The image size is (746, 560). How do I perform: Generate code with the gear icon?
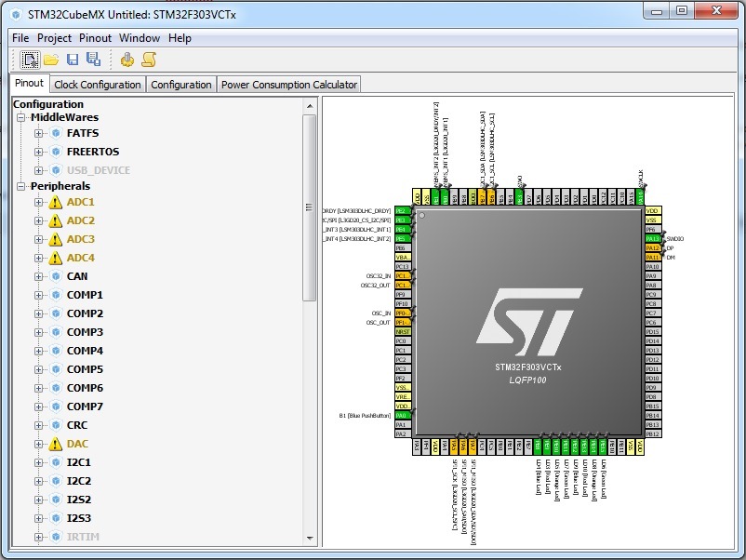click(127, 60)
